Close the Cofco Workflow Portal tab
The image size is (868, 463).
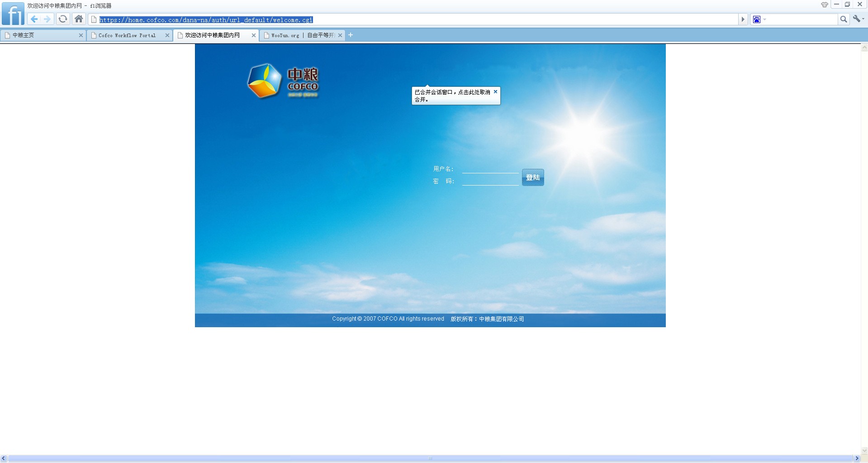point(167,35)
